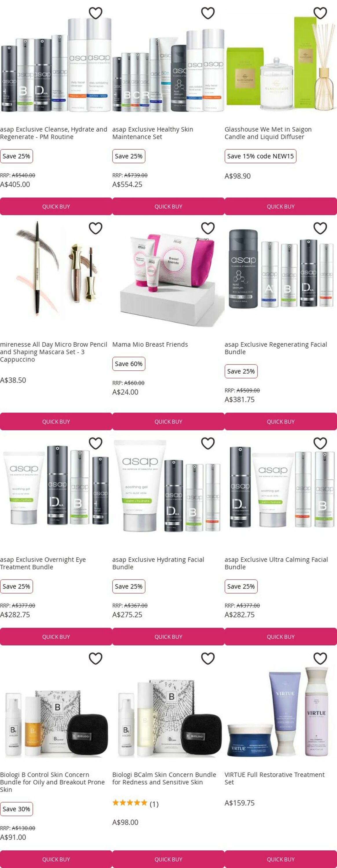This screenshot has width=337, height=868.
Task: Quick buy the Glasshouse candle and diffuser
Action: pos(281,206)
